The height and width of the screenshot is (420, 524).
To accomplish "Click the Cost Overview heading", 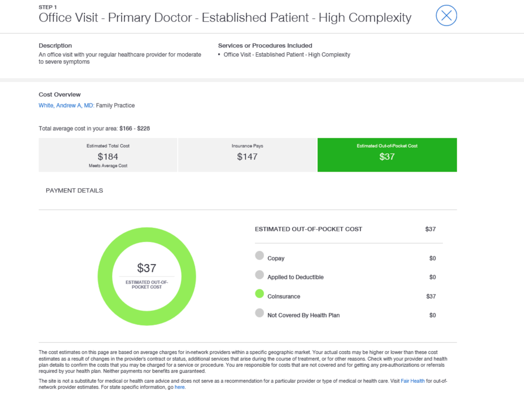I will point(59,95).
